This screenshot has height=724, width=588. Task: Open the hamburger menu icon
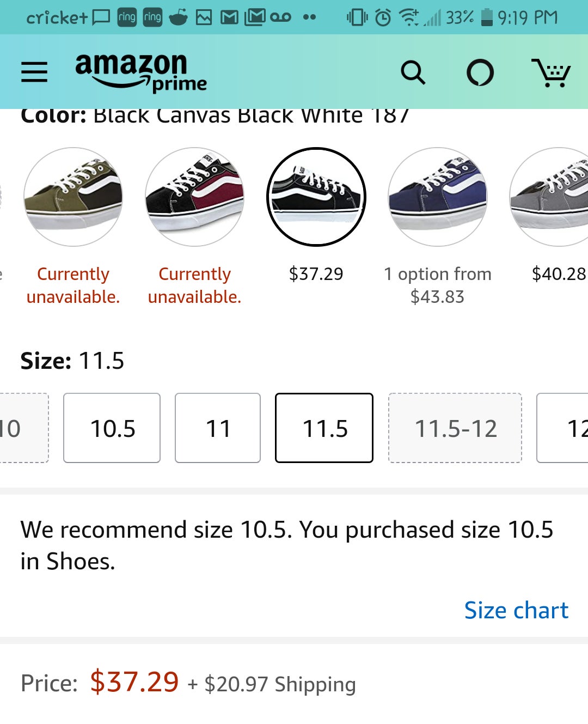coord(34,71)
